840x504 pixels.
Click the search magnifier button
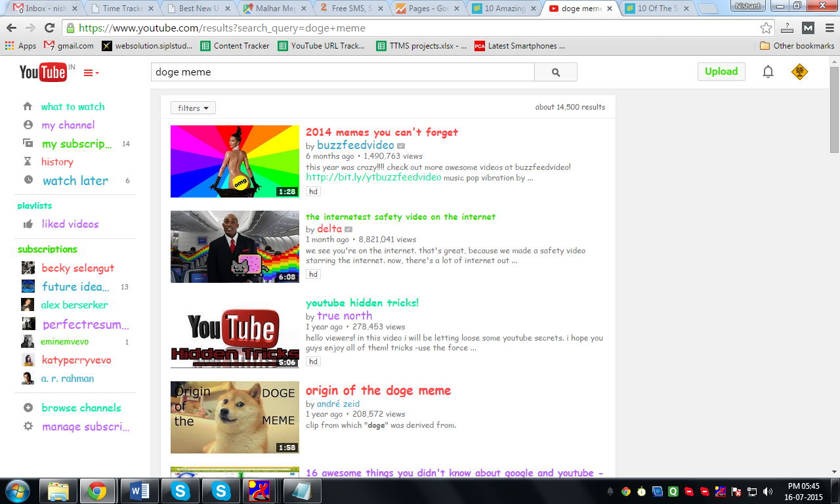point(556,72)
